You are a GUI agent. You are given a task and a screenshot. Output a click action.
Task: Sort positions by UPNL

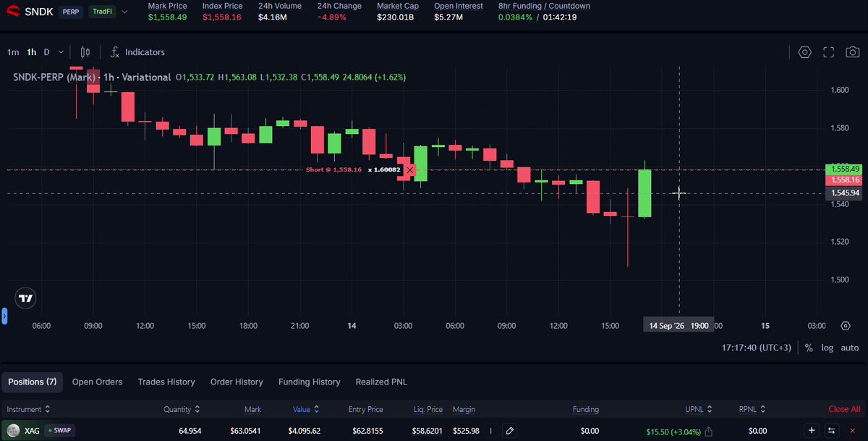[x=699, y=409]
